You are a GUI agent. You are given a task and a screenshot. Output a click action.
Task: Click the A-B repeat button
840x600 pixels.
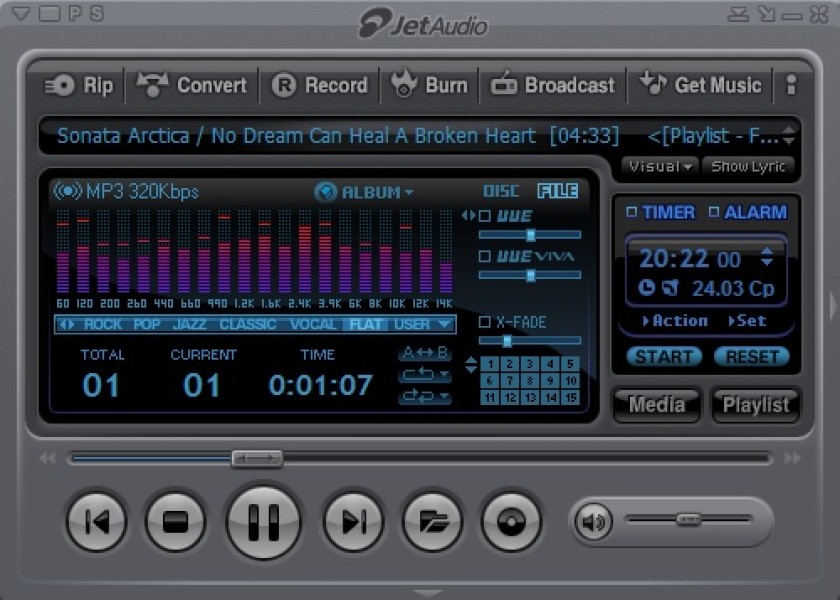(x=425, y=353)
